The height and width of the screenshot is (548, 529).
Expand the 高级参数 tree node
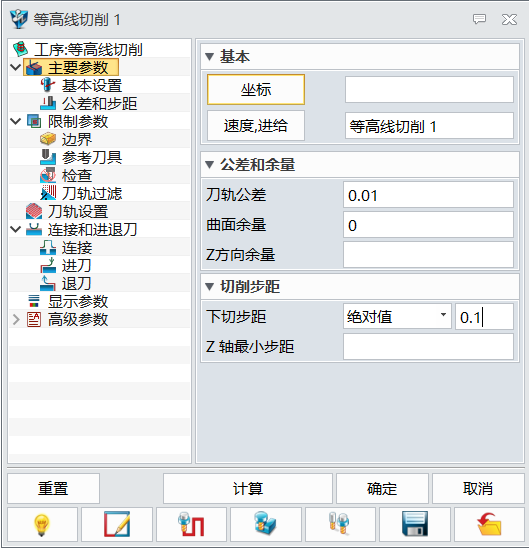(16, 319)
